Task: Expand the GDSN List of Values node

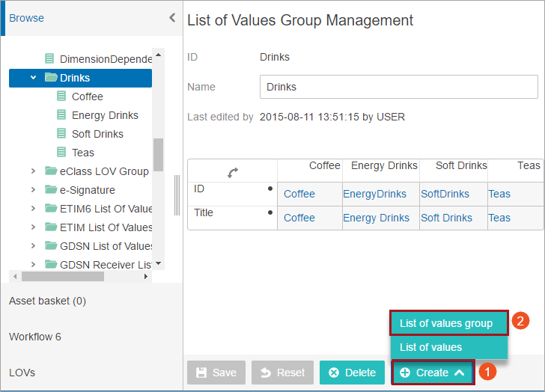Action: (34, 246)
